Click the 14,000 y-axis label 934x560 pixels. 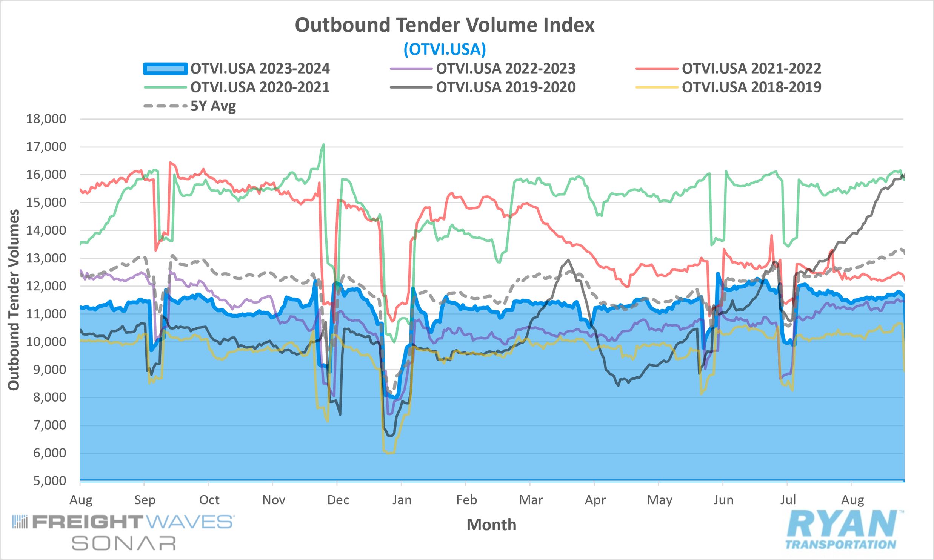click(x=46, y=230)
